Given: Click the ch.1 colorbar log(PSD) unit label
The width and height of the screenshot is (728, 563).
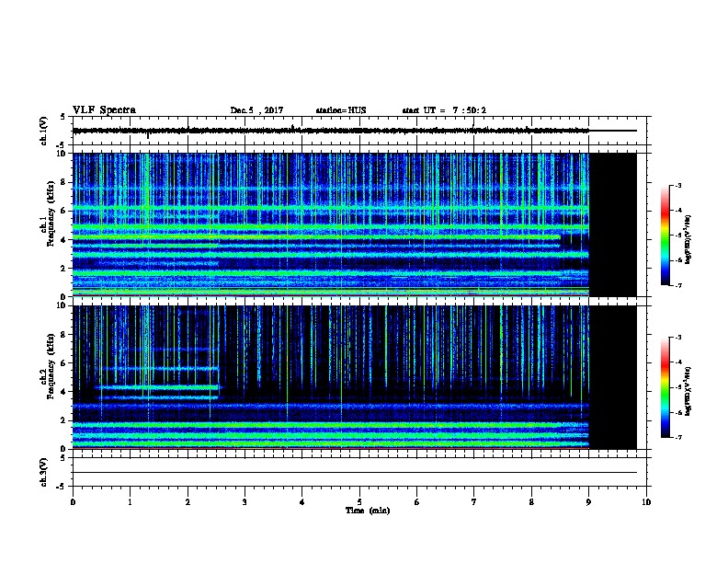Looking at the screenshot, I should pyautogui.click(x=688, y=239).
